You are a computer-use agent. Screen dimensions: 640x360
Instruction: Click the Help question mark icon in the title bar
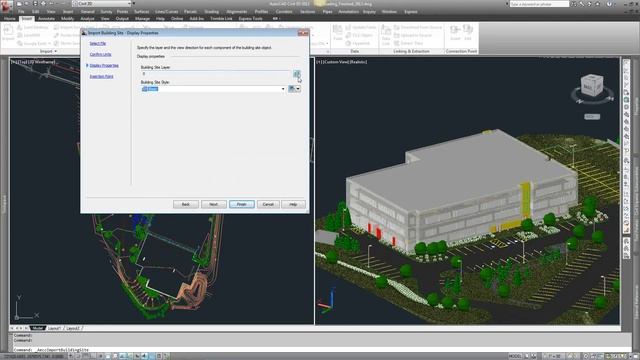[x=609, y=4]
